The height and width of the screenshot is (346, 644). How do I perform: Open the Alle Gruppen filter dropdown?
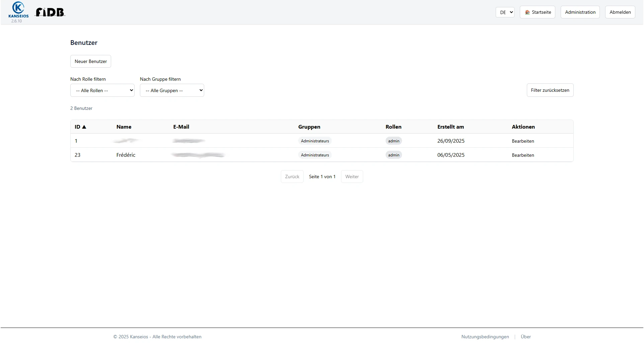[x=172, y=90]
